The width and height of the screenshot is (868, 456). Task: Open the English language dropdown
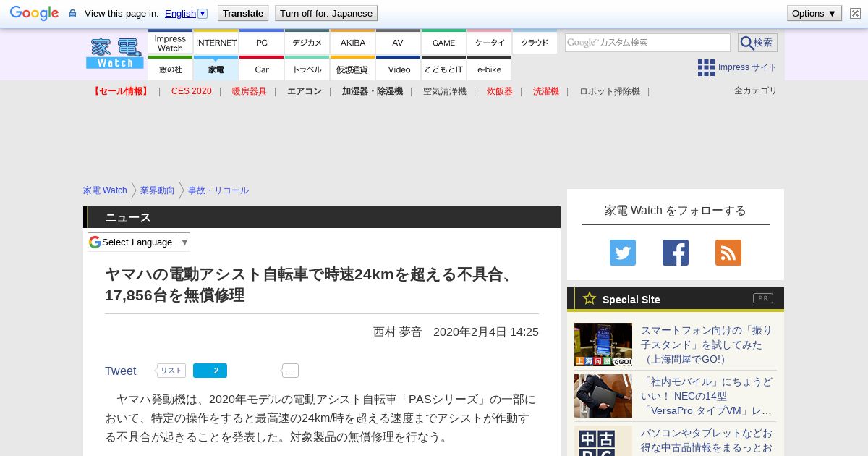186,13
